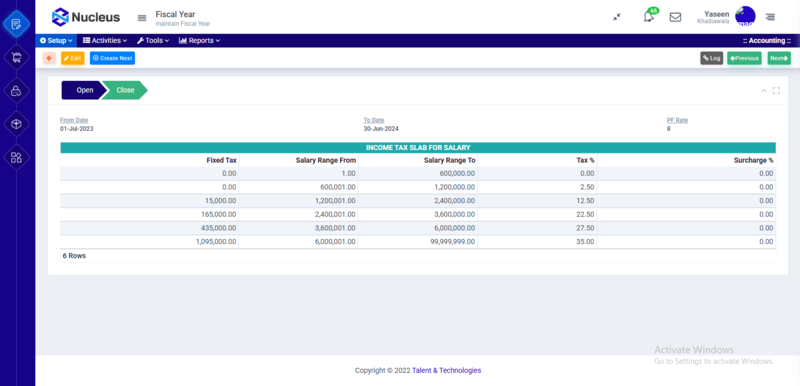Open the Tools menu
800x386 pixels.
coord(153,41)
